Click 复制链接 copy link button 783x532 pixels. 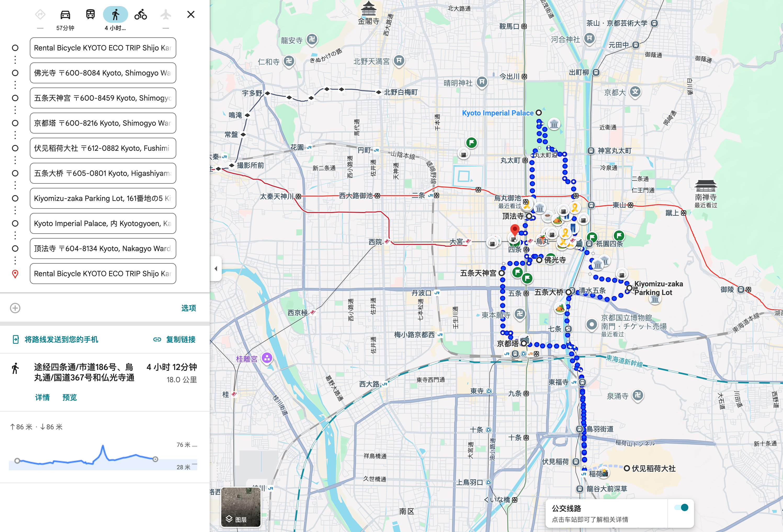tap(174, 339)
